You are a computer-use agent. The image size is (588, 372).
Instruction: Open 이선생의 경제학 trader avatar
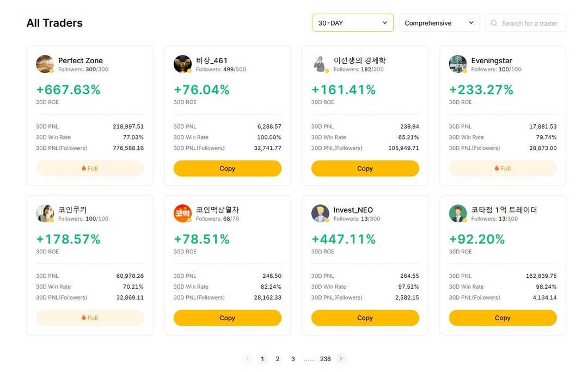point(320,64)
